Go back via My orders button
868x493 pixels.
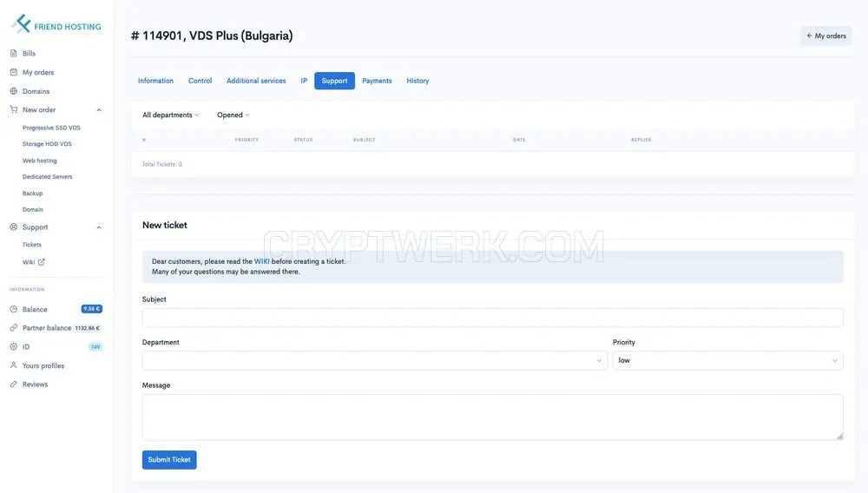[x=826, y=36]
